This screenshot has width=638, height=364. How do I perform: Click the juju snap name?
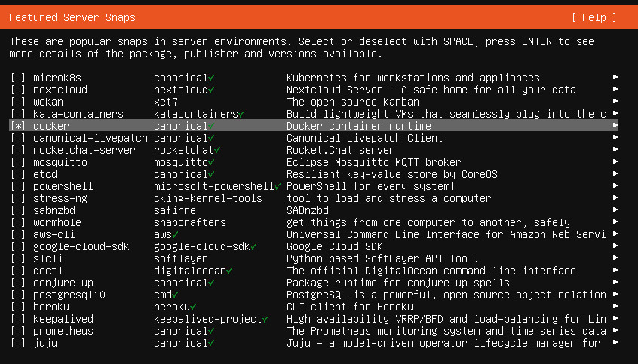point(45,343)
